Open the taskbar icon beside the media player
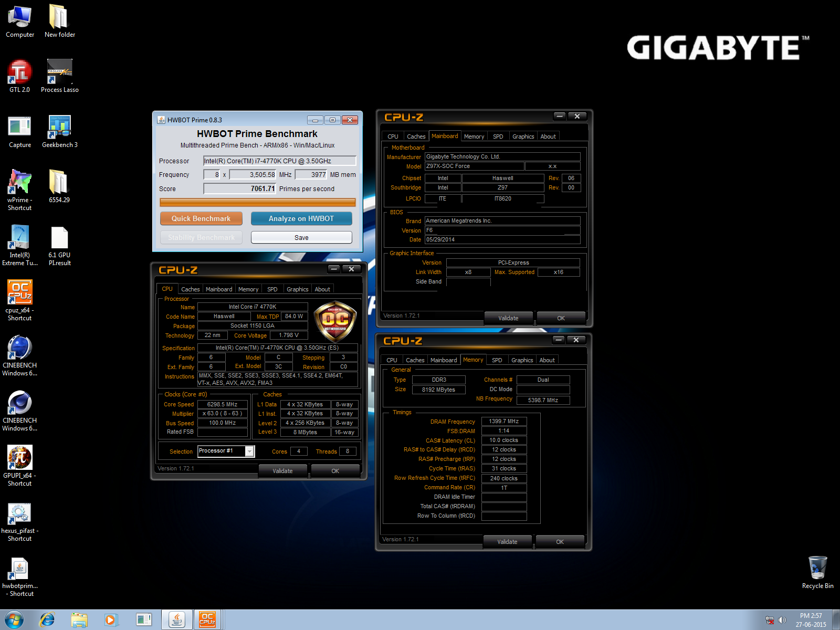Screen dimensions: 840x630 [x=143, y=620]
